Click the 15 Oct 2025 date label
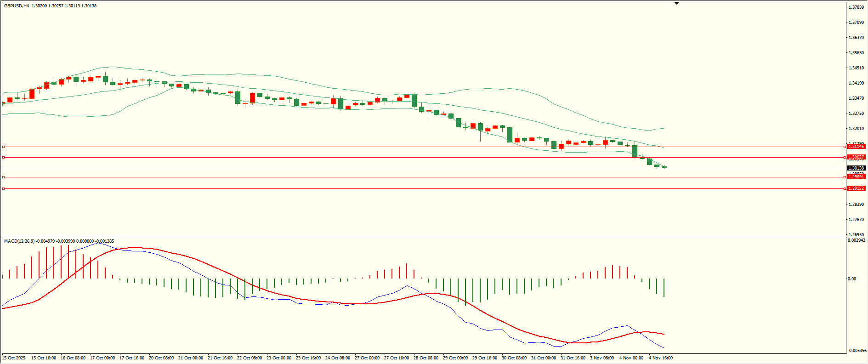The height and width of the screenshot is (364, 868). point(14,358)
